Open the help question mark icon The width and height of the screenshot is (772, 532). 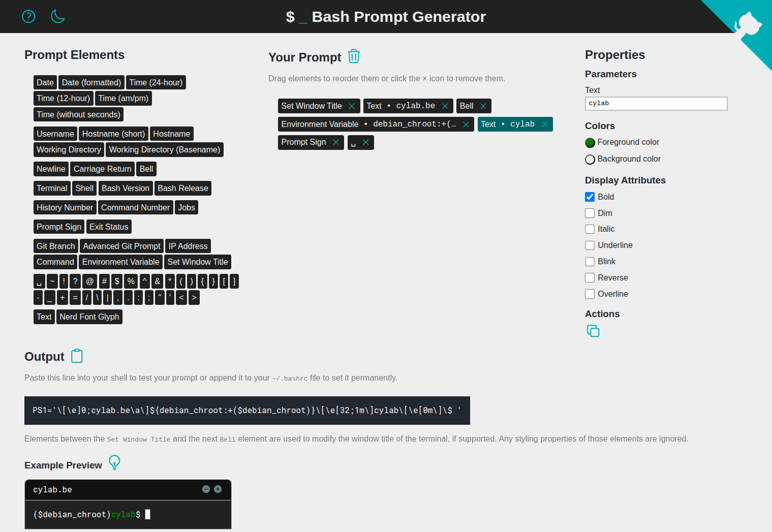29,17
